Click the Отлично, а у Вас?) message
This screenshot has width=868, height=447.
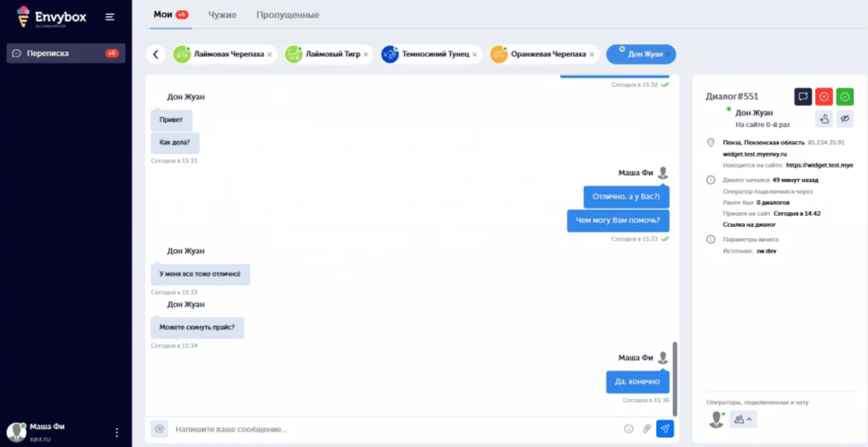[626, 197]
